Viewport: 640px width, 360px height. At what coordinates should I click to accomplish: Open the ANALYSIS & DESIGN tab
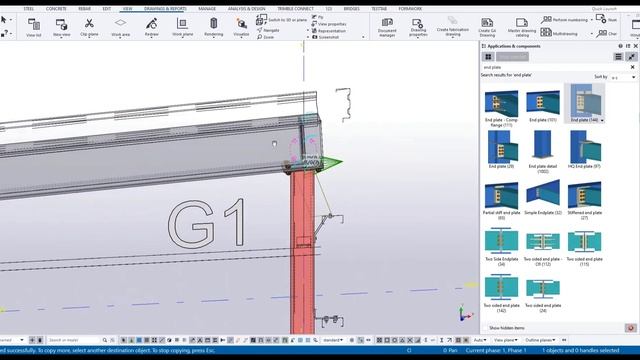(x=247, y=9)
